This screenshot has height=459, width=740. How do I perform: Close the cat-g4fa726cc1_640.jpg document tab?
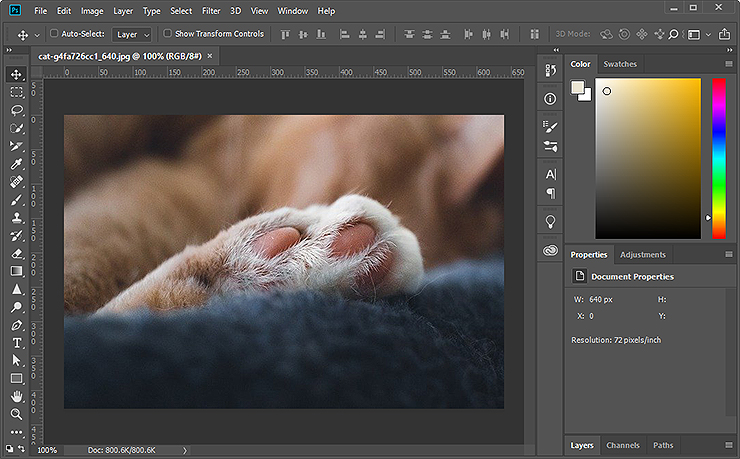pos(210,56)
